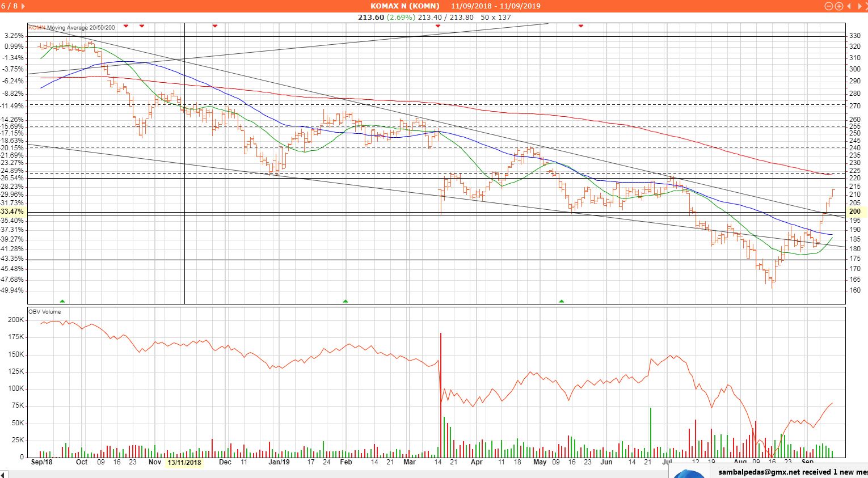Click red marker triangle above mid-May

580,26
